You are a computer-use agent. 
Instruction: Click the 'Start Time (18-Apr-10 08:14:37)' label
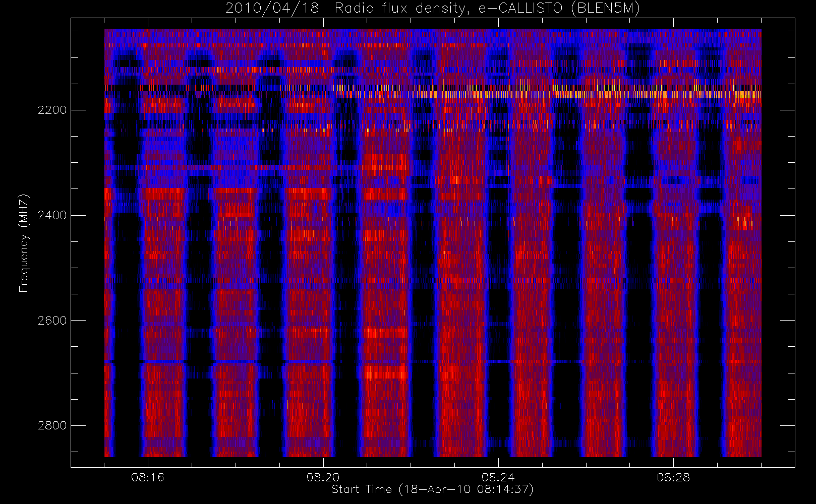tap(432, 489)
